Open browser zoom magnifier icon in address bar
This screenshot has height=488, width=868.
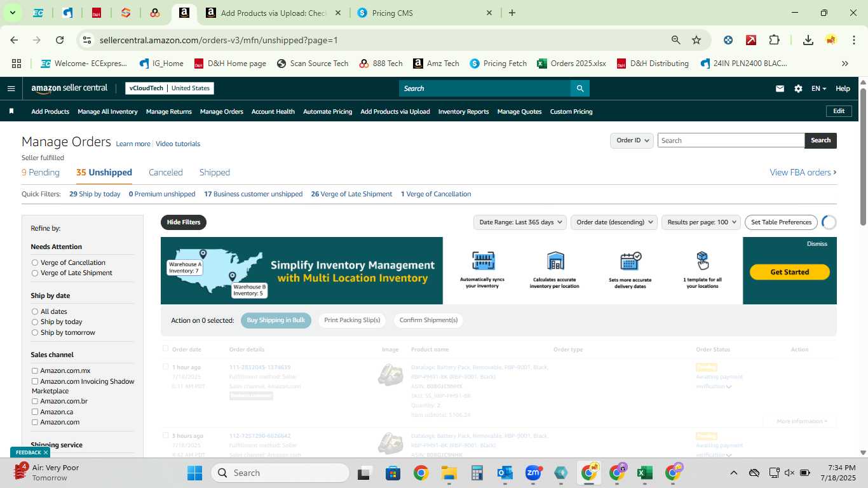[676, 40]
